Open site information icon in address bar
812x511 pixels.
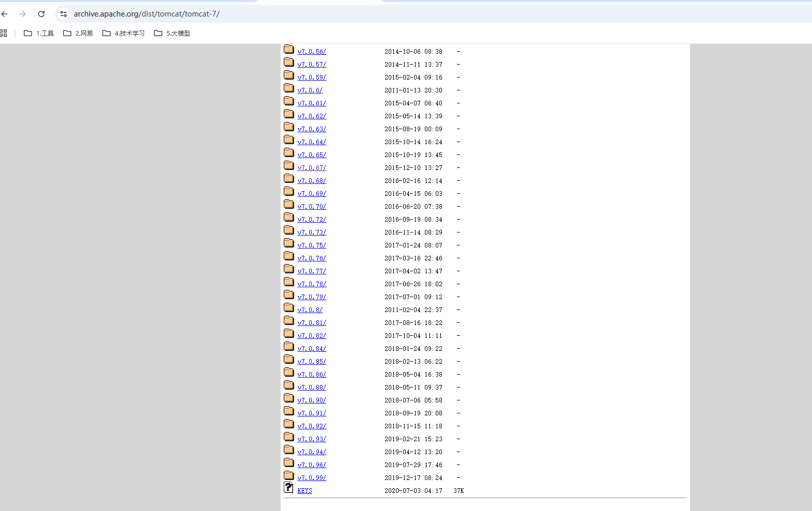tap(64, 14)
